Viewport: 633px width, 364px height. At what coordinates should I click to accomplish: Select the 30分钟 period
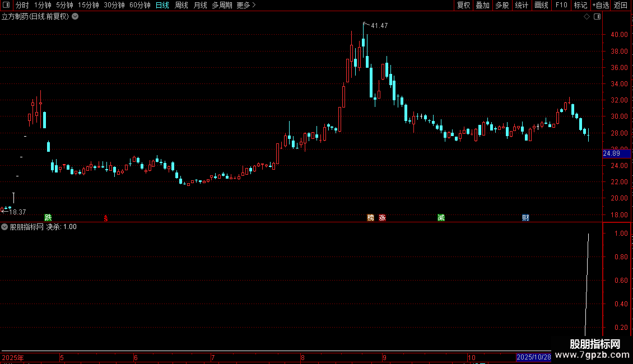[114, 5]
